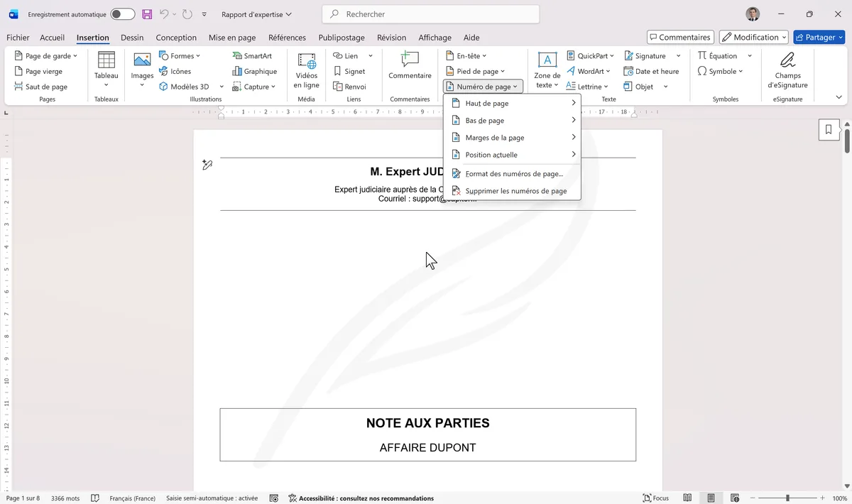The image size is (852, 504).
Task: Adjust the zoom slider
Action: [x=787, y=498]
